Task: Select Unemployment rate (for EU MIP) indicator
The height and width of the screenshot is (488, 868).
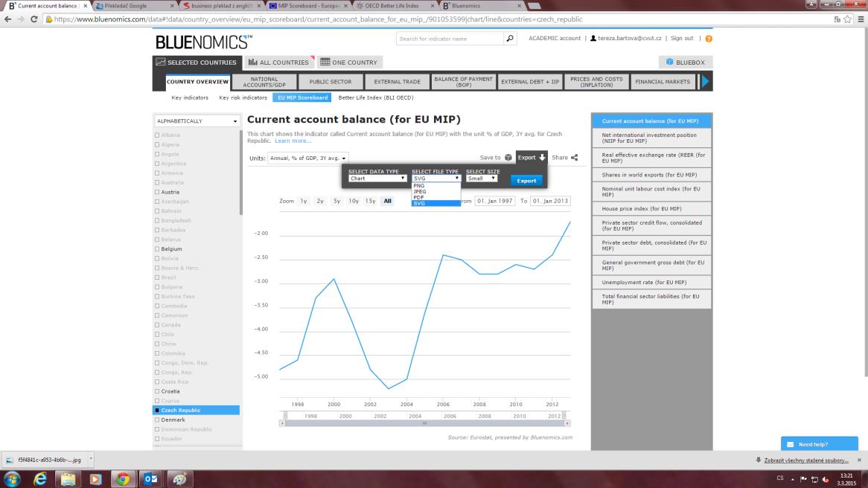Action: click(651, 282)
